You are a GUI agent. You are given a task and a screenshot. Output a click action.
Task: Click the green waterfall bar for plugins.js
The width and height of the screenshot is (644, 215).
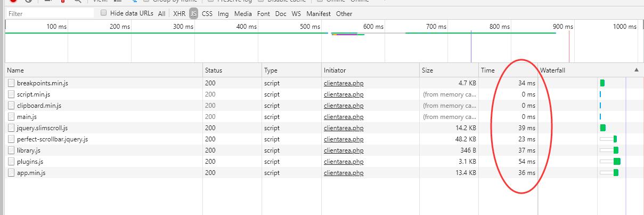617,162
